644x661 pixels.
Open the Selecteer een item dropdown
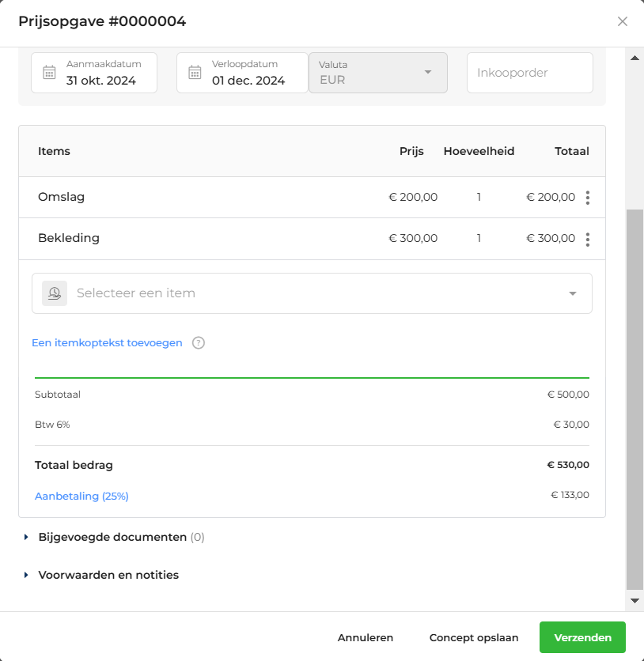312,293
